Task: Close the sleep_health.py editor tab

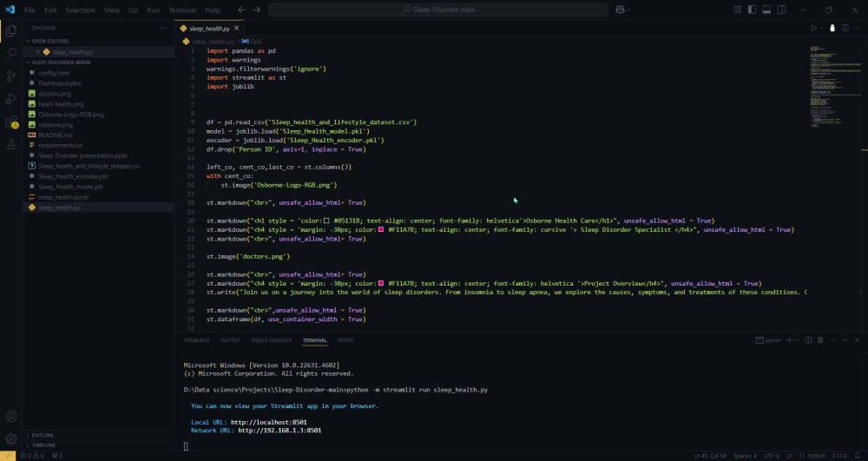Action: point(237,29)
